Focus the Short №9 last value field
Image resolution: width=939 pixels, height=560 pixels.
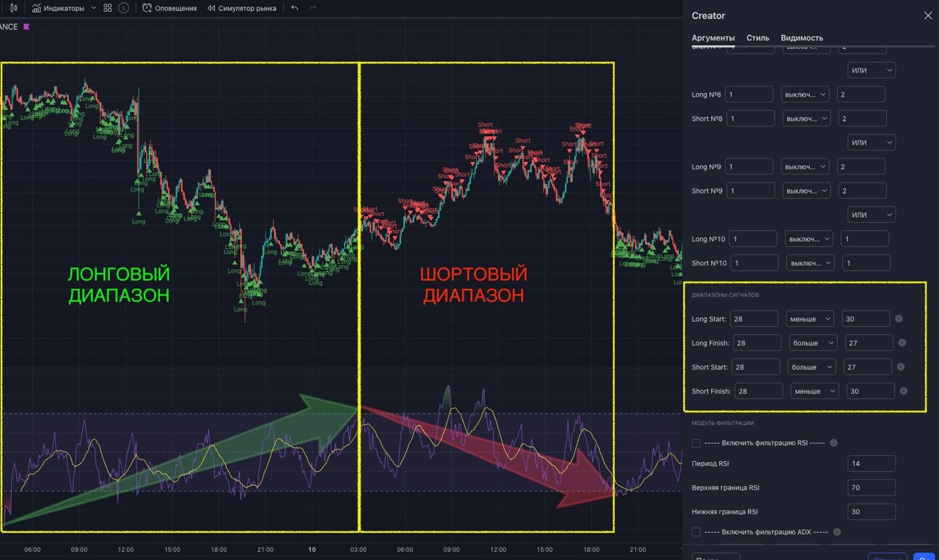862,191
